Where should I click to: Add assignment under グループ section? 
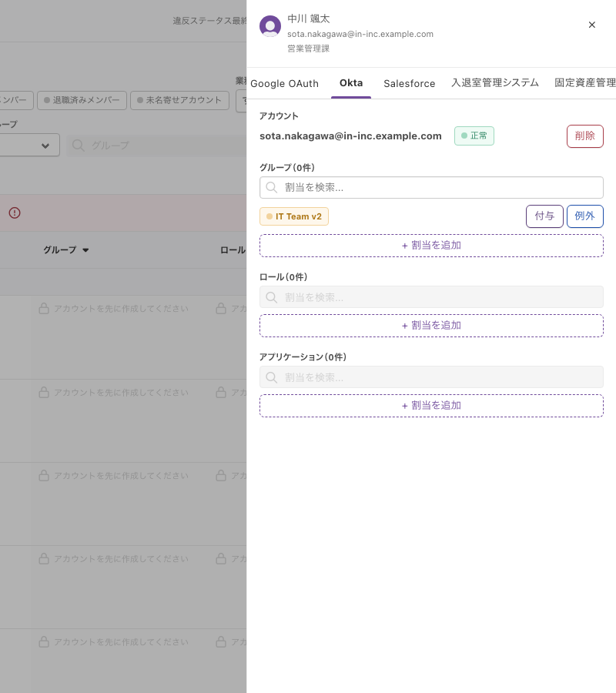[431, 246]
